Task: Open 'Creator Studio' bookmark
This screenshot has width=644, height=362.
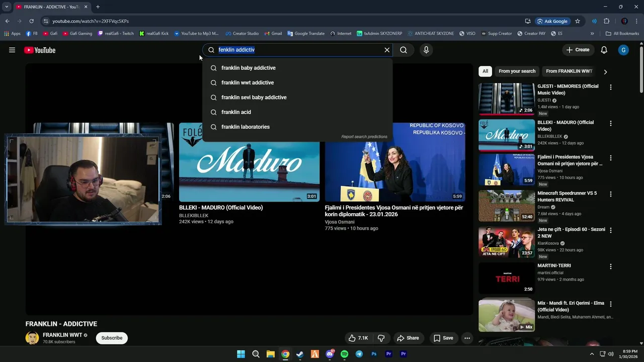Action: tap(242, 34)
